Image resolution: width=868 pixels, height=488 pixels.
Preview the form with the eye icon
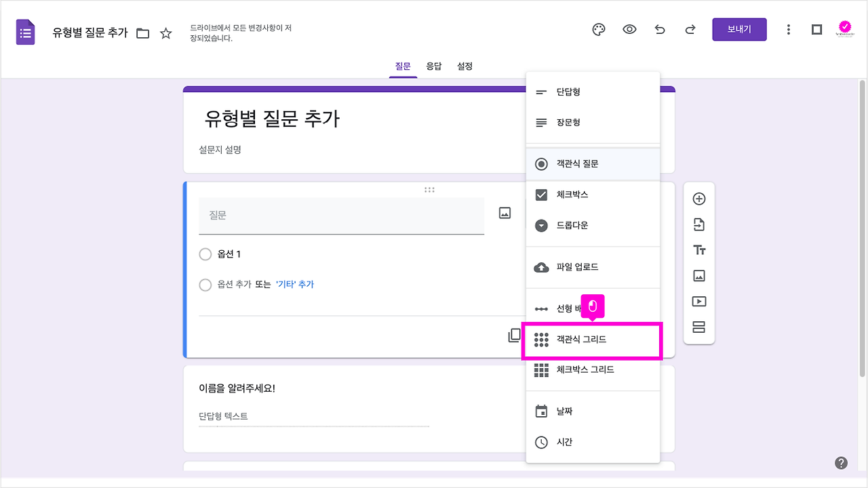point(629,29)
